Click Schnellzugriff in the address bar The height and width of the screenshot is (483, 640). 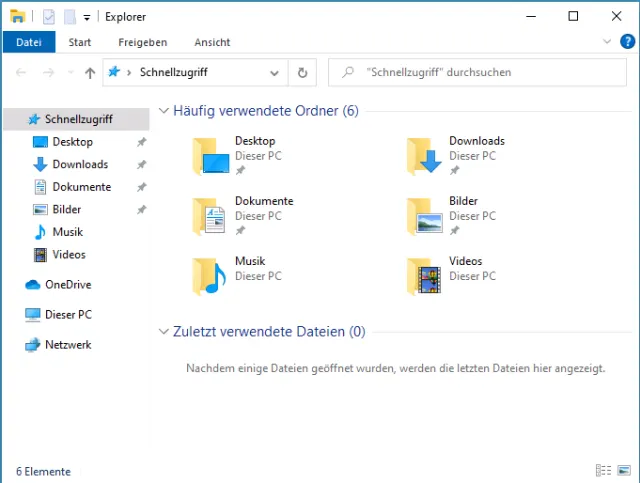(x=173, y=72)
